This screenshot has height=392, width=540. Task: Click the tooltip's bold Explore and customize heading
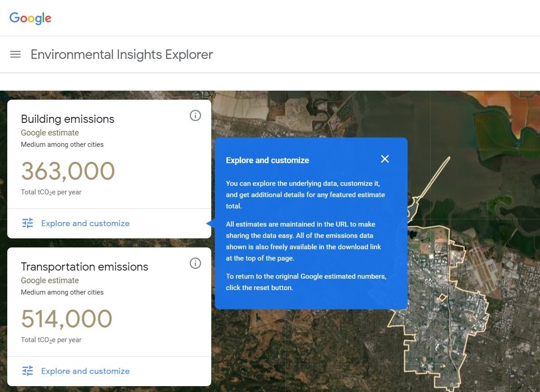pos(268,160)
